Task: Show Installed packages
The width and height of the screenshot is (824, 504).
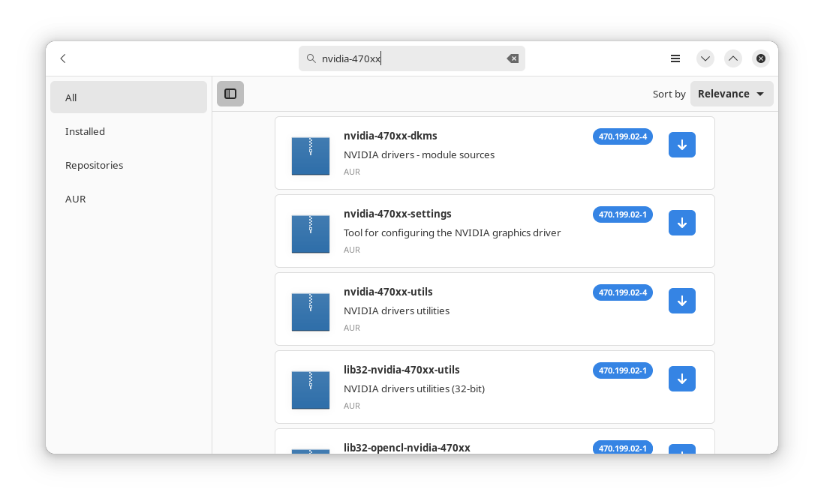Action: click(x=129, y=131)
